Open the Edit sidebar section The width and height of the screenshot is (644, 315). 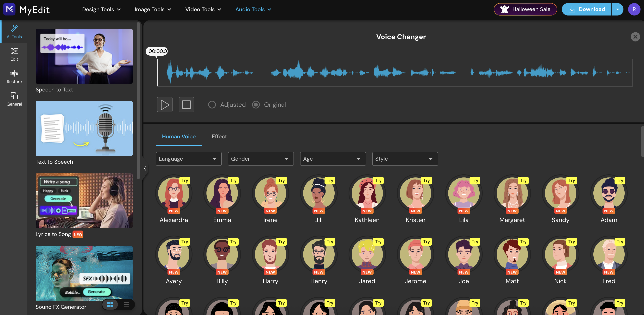pos(14,54)
